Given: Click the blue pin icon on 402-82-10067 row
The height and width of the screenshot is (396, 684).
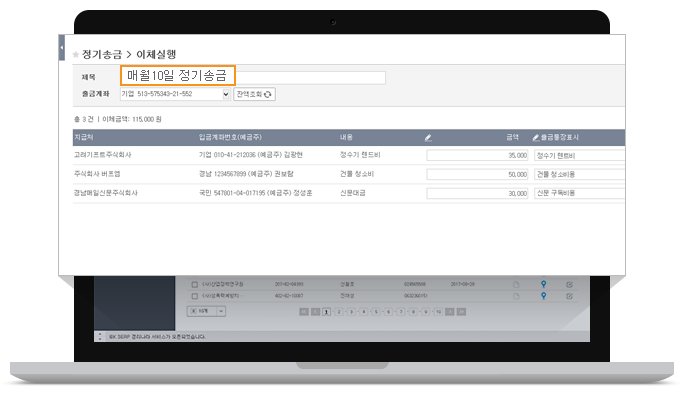Looking at the screenshot, I should [x=544, y=296].
